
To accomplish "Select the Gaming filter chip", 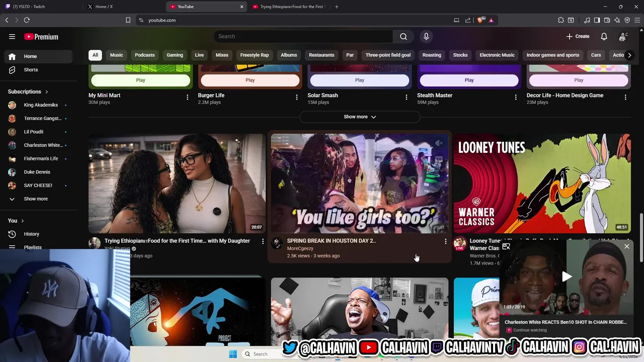I will click(x=175, y=55).
